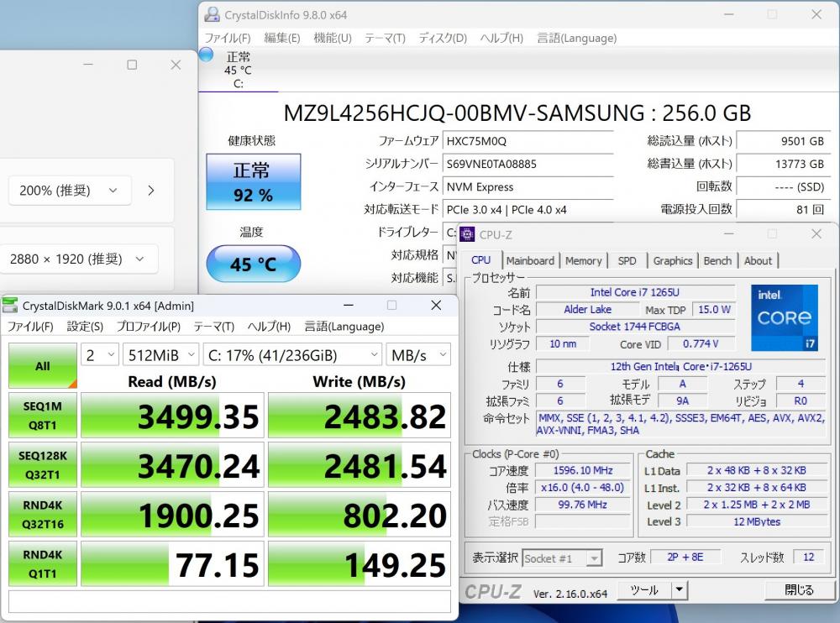The width and height of the screenshot is (840, 623).
Task: Click the total host reads value 9501 GB
Action: (x=783, y=141)
